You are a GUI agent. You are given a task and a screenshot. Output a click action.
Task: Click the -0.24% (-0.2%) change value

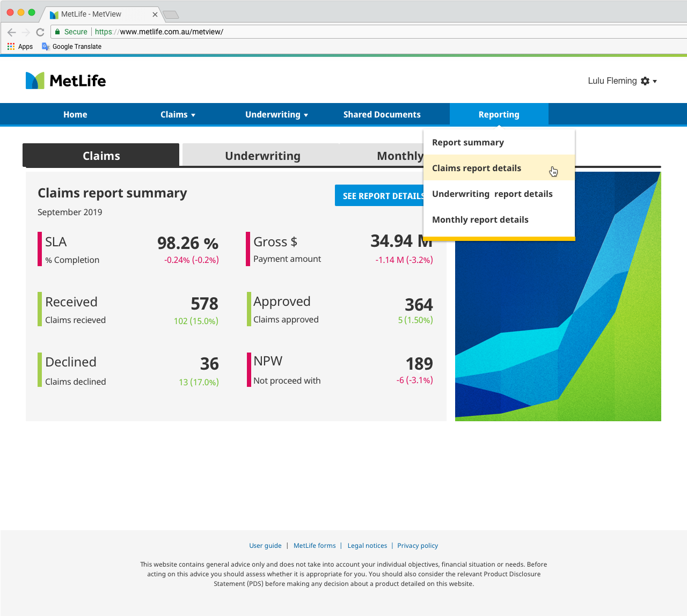point(192,260)
